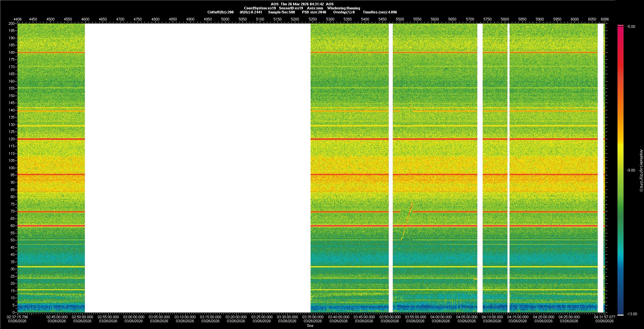This screenshot has width=644, height=329.
Task: Click the Time label below the axis
Action: point(310,326)
